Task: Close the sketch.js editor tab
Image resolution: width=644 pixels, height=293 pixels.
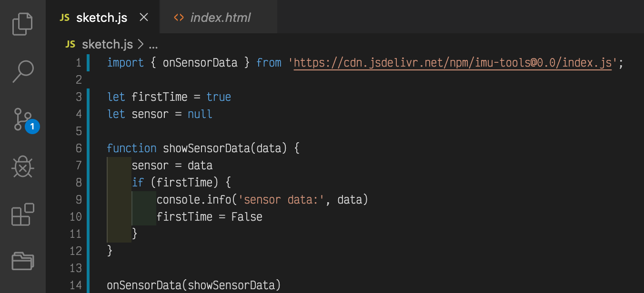Action: [x=143, y=18]
